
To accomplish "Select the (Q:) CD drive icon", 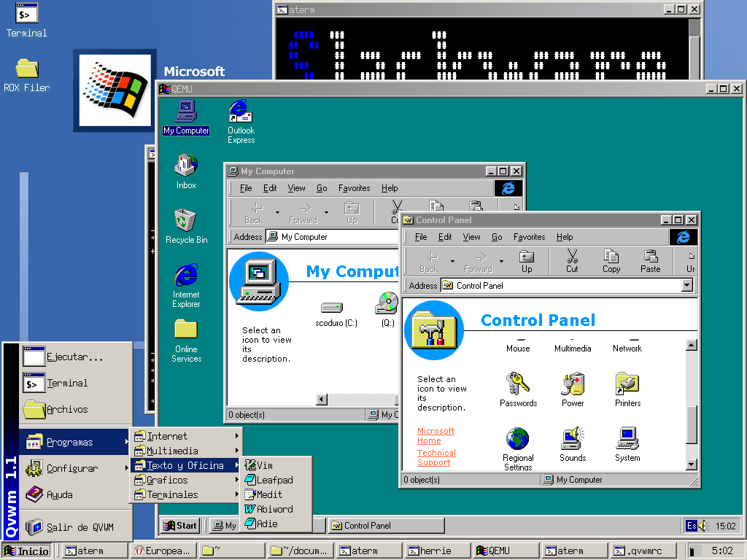I will 387,309.
